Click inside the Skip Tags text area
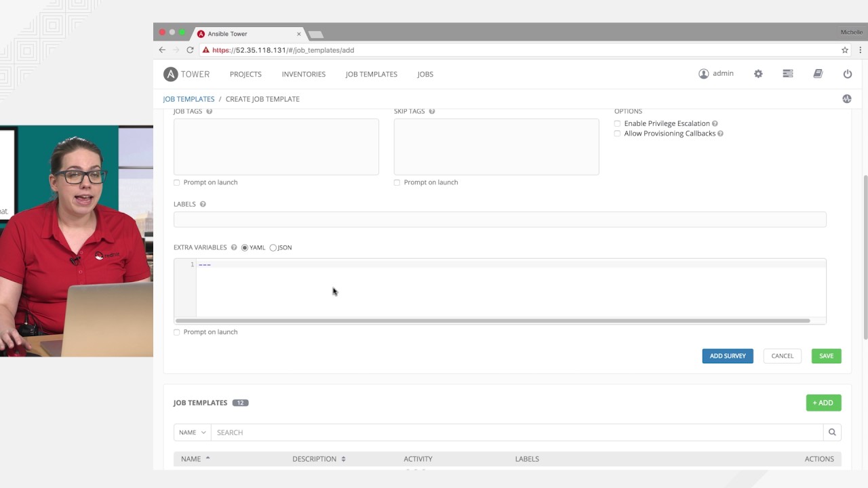 click(496, 147)
